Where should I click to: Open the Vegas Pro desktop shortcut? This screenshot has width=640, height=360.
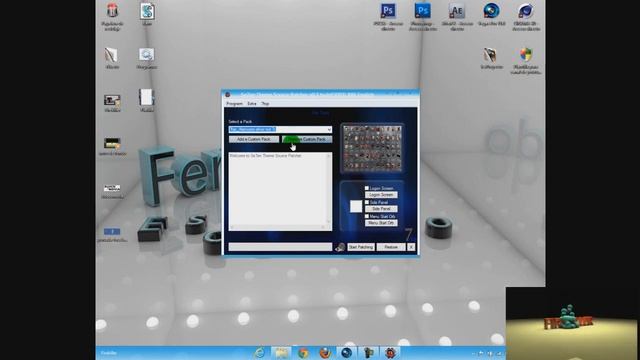(x=491, y=11)
